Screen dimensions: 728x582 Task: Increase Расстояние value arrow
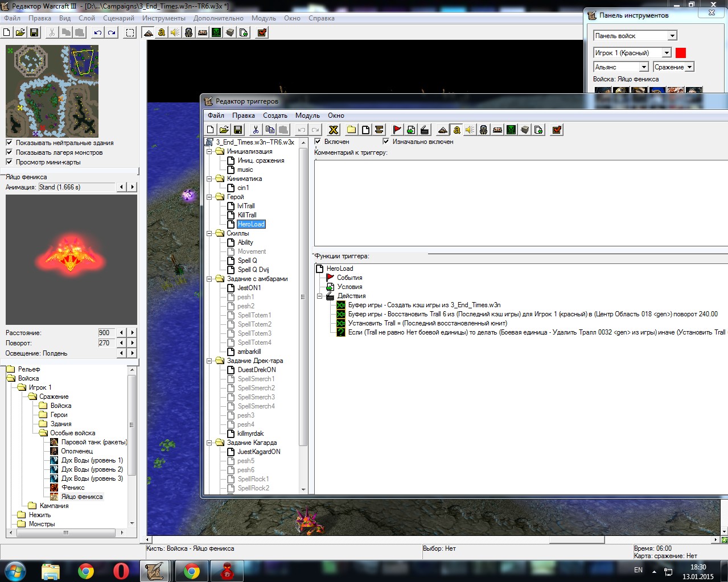point(132,333)
